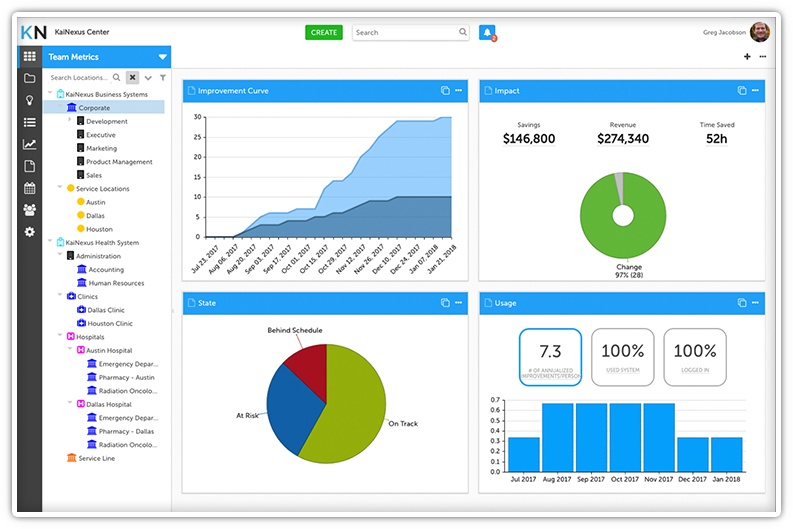
Task: Click the green CREATE button
Action: coord(324,32)
